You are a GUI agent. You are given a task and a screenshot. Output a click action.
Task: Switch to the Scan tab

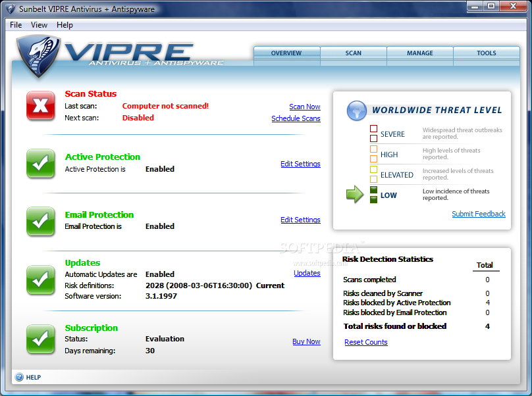[353, 53]
